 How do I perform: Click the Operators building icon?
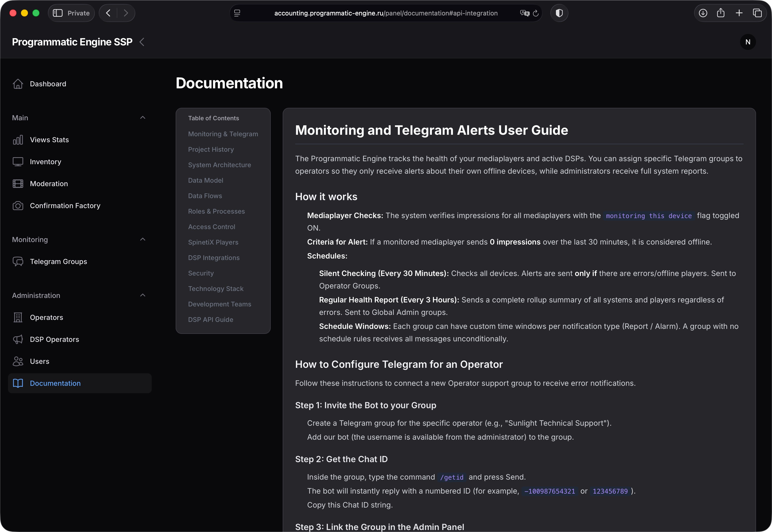(18, 317)
